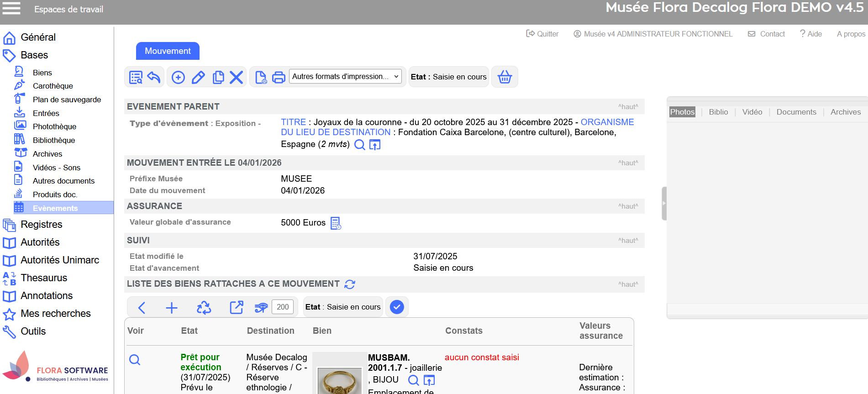The height and width of the screenshot is (394, 868).
Task: Click the basket icon in the toolbar
Action: pyautogui.click(x=504, y=77)
